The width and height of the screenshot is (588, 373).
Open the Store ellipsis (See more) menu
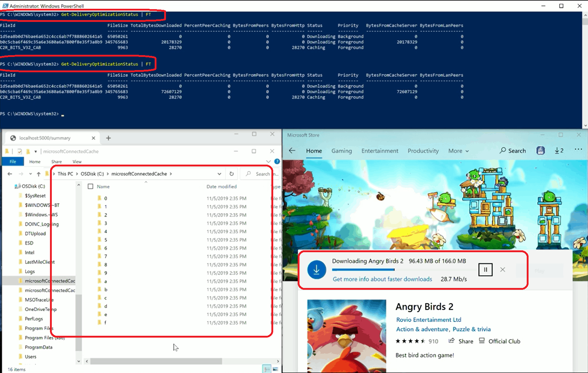pos(578,150)
